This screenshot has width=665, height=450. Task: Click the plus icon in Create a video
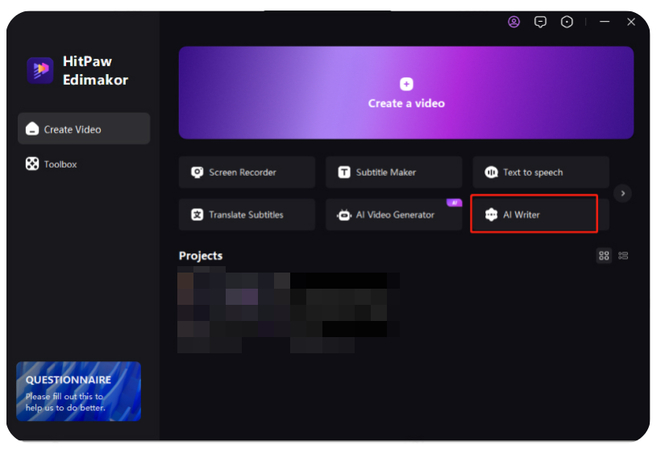point(406,84)
